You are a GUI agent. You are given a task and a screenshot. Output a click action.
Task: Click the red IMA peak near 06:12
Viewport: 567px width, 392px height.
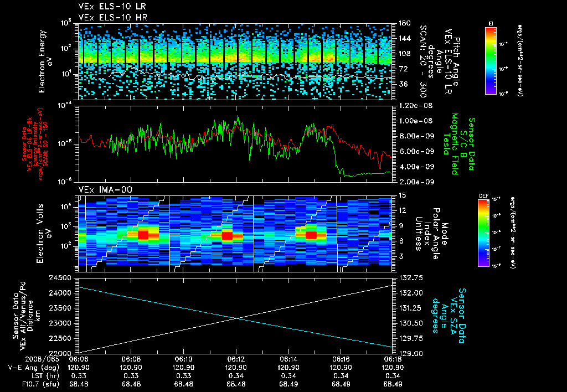227,236
